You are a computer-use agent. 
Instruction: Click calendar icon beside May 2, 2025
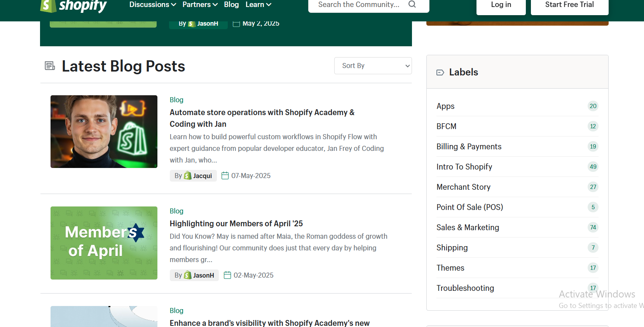tap(236, 24)
